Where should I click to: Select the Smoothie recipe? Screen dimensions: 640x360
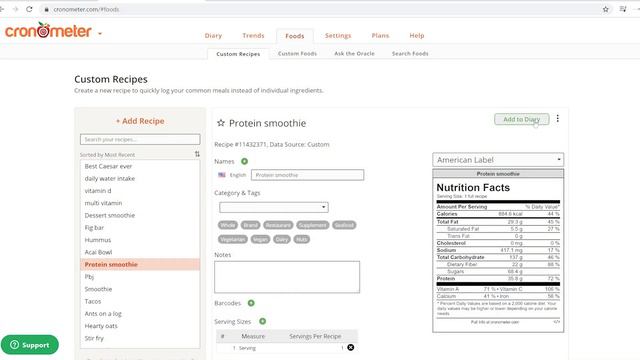click(140, 289)
